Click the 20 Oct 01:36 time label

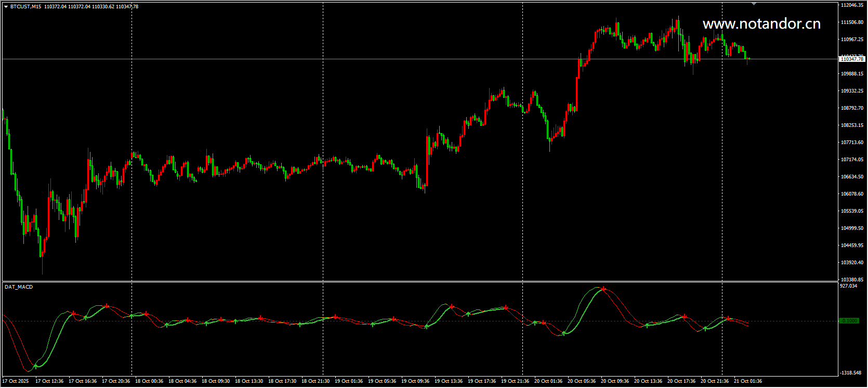click(x=548, y=381)
